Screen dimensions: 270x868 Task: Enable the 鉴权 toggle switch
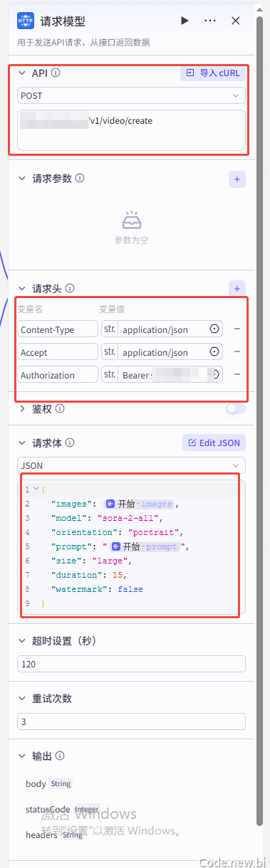click(x=236, y=409)
